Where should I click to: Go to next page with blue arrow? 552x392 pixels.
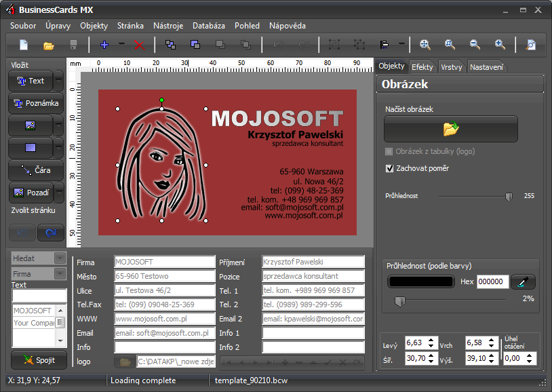51,233
